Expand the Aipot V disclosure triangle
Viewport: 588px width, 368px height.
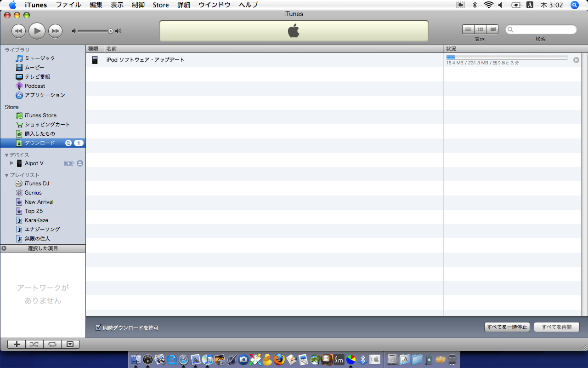point(12,163)
